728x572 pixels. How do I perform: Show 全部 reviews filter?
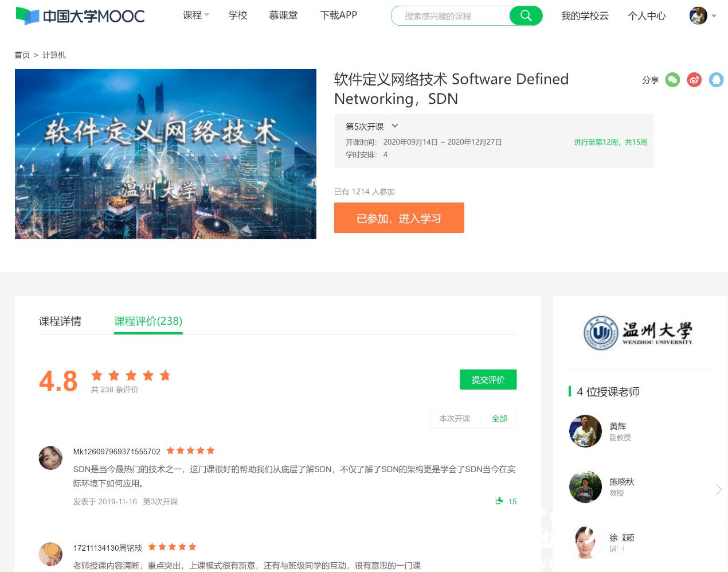pos(499,419)
